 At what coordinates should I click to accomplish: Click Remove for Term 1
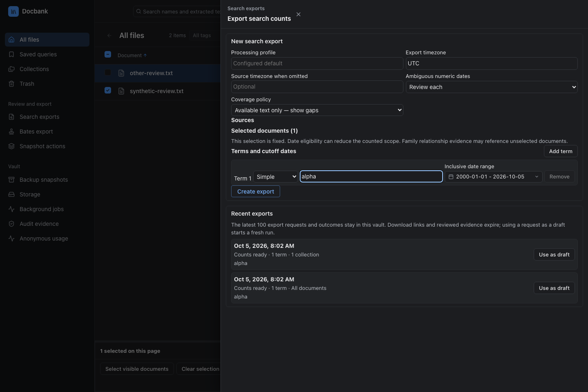tap(559, 177)
